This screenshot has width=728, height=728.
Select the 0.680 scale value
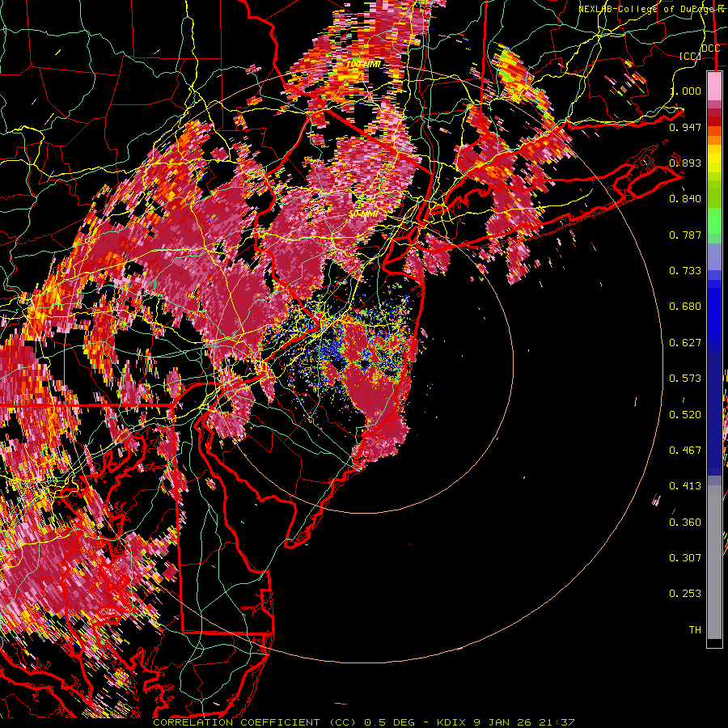(685, 307)
